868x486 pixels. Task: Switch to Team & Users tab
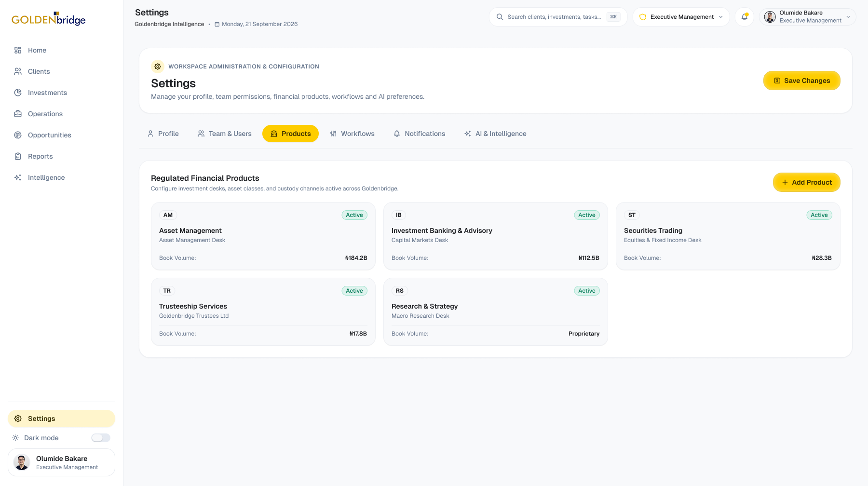224,134
